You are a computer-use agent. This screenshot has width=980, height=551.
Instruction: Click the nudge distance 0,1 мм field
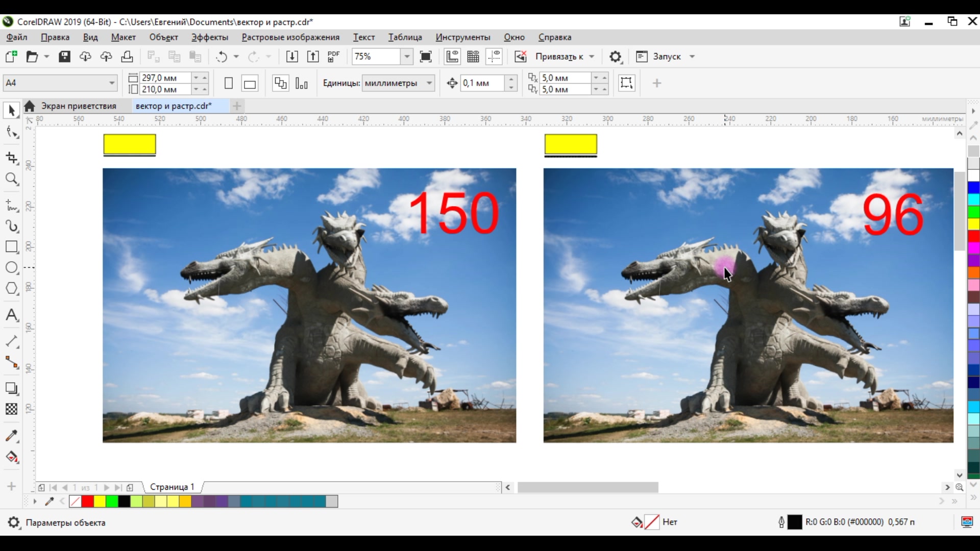pyautogui.click(x=482, y=83)
